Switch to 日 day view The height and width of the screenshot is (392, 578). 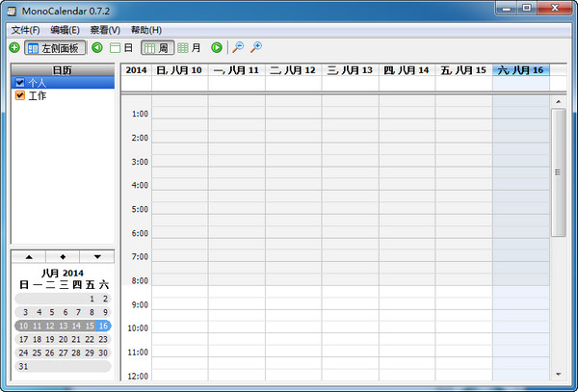pos(121,48)
